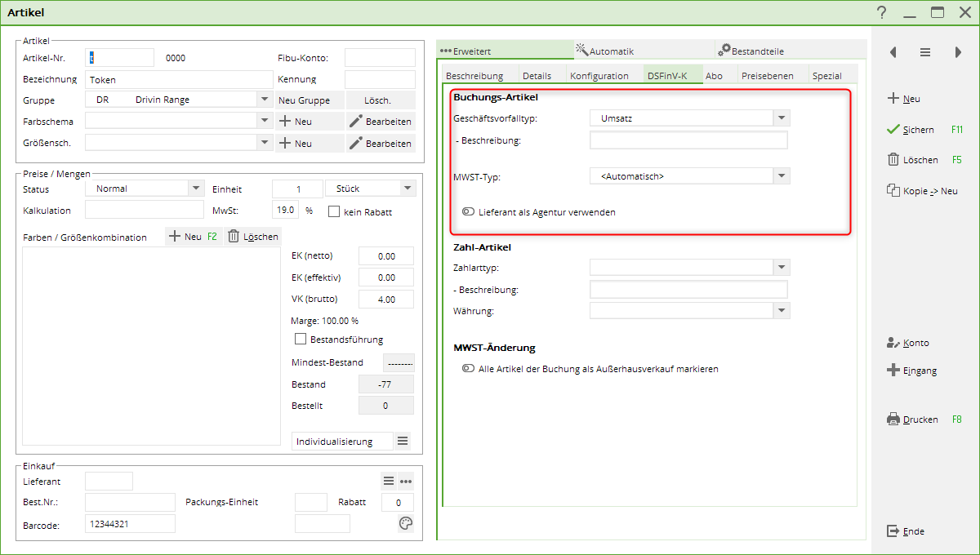Click the three-dots icon next to Lieferant

pyautogui.click(x=406, y=481)
